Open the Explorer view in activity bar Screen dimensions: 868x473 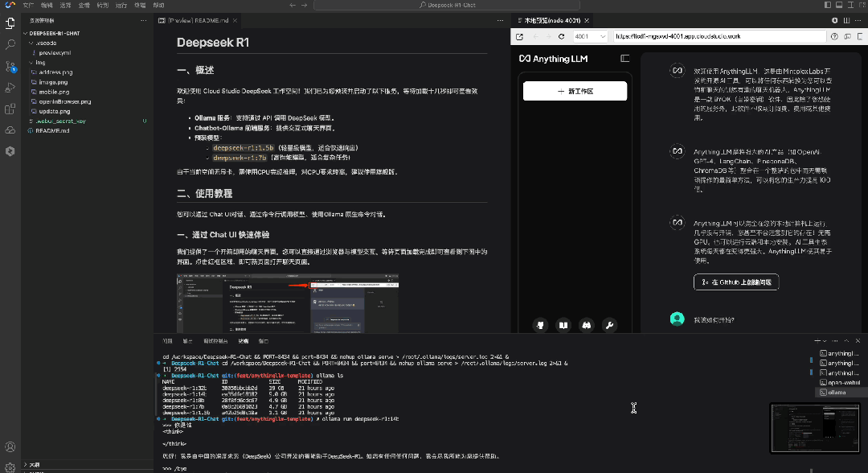pyautogui.click(x=10, y=23)
